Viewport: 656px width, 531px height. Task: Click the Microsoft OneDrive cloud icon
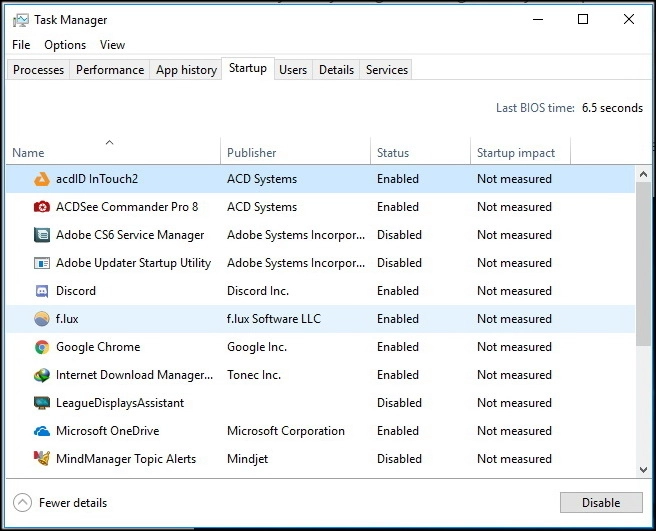pyautogui.click(x=42, y=431)
